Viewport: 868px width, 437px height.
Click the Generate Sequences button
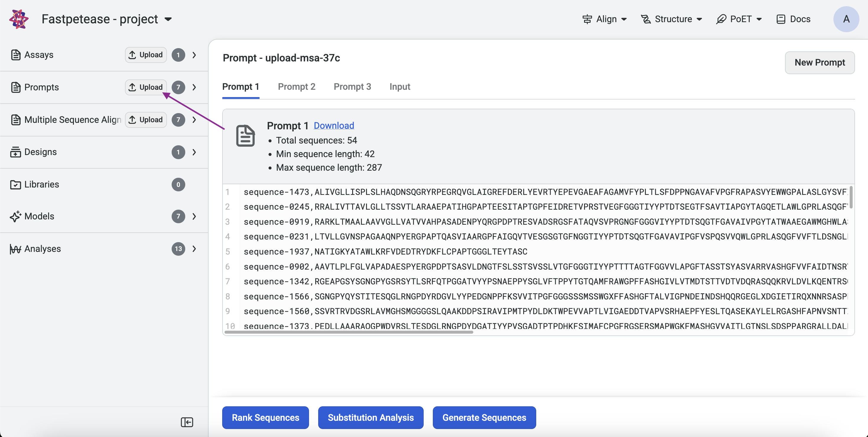[484, 417]
